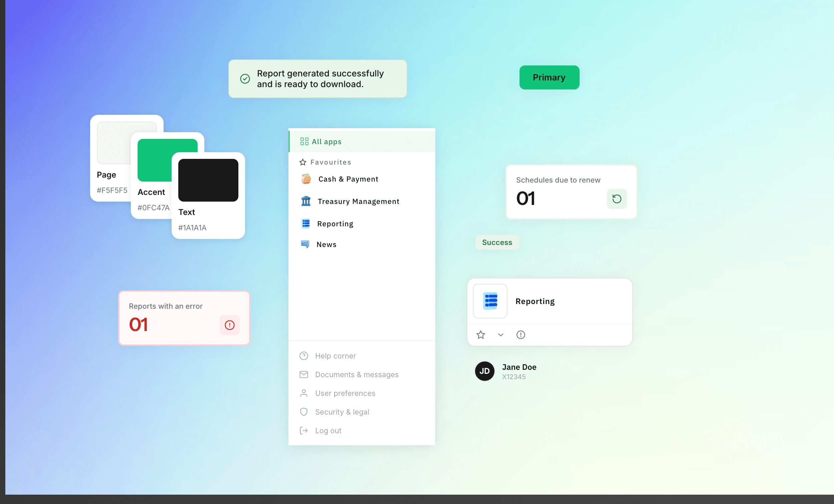Viewport: 834px width, 504px height.
Task: Click the News speech bubble icon
Action: tap(305, 244)
